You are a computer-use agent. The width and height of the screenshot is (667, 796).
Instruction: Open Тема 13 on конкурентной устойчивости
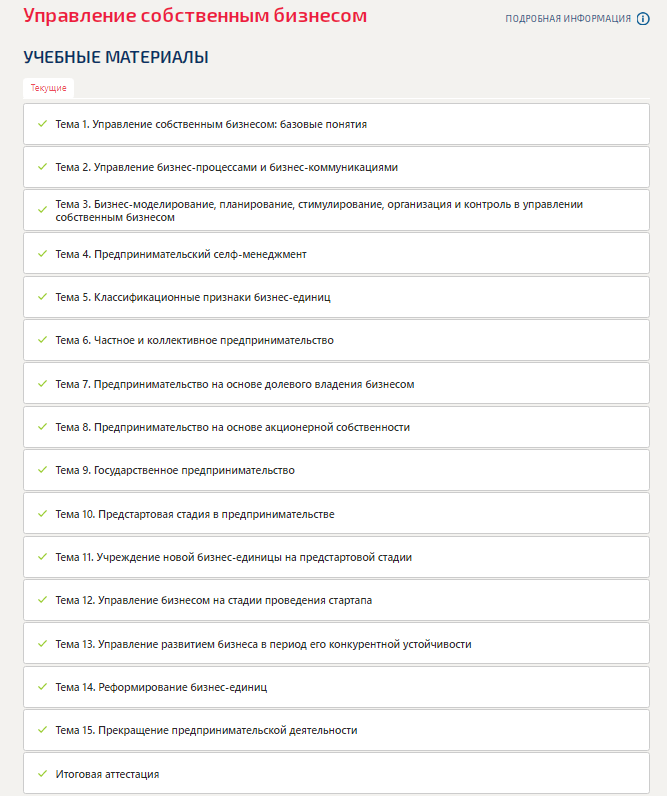337,644
